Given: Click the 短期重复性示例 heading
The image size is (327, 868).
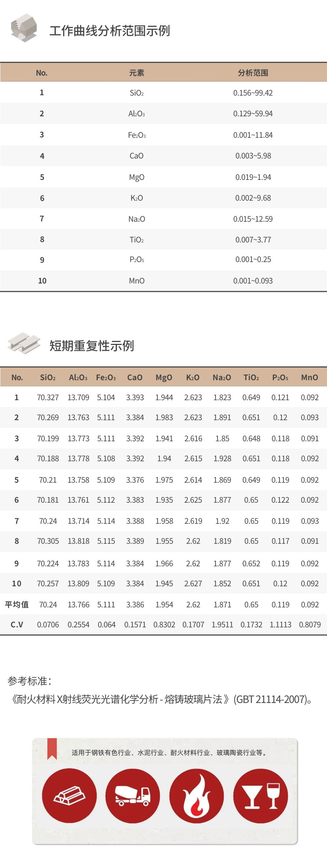Looking at the screenshot, I should 92,346.
